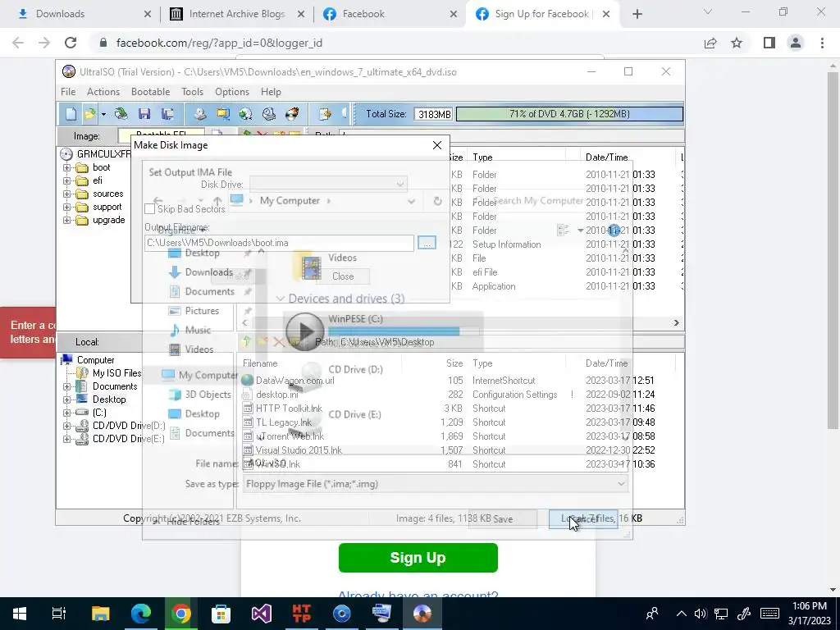Open the Chrome side panel icon
Image resolution: width=840 pixels, height=630 pixels.
(769, 43)
